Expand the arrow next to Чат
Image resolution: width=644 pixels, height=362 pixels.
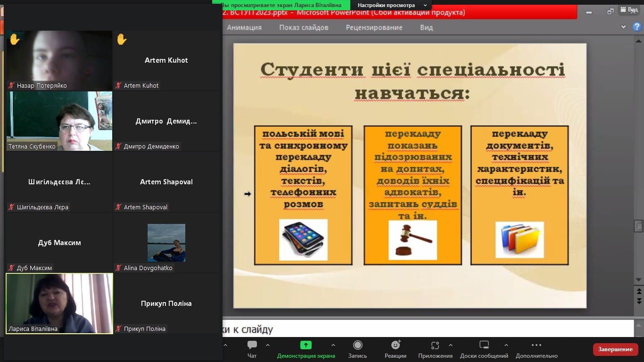(x=268, y=345)
